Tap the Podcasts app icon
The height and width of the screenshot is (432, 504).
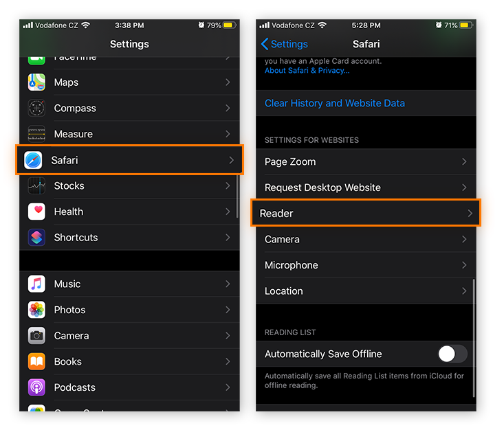click(36, 387)
